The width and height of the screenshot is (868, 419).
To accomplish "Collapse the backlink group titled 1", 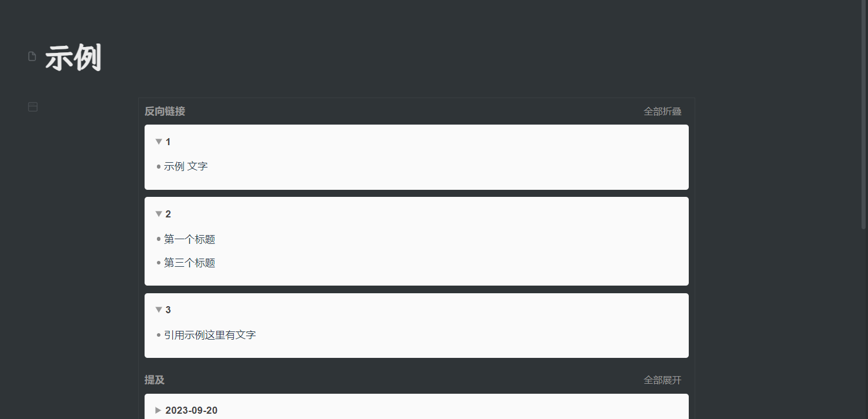I will point(159,142).
